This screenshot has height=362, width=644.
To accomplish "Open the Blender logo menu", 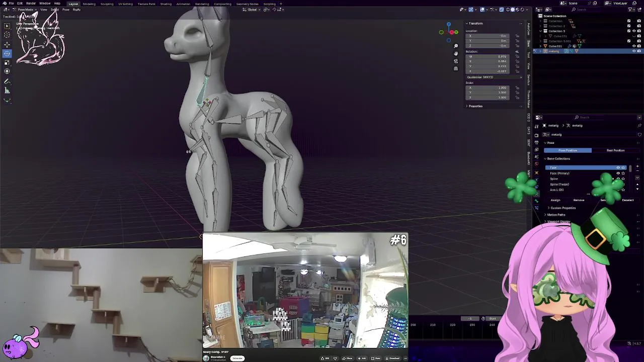I will pos(4,4).
